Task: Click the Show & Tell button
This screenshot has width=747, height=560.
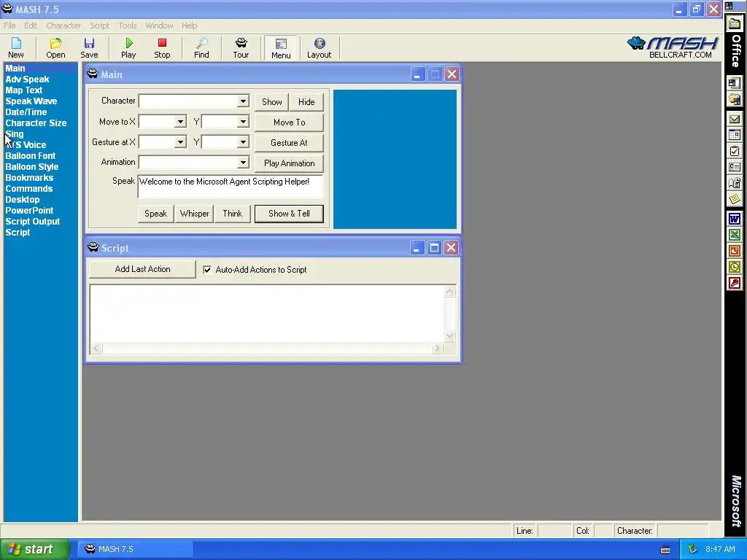Action: (x=289, y=214)
